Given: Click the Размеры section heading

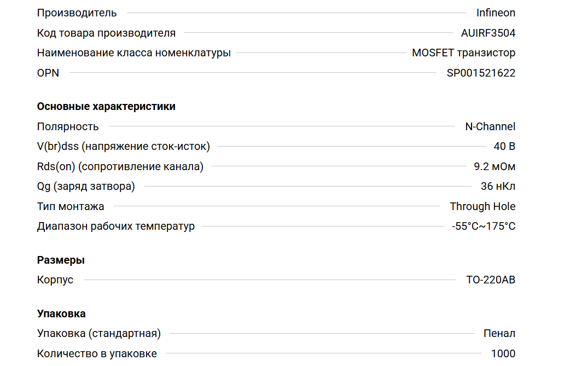Looking at the screenshot, I should point(61,260).
